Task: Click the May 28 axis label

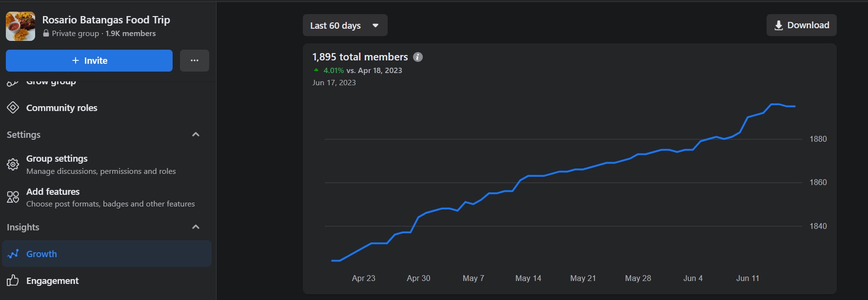Action: tap(638, 278)
